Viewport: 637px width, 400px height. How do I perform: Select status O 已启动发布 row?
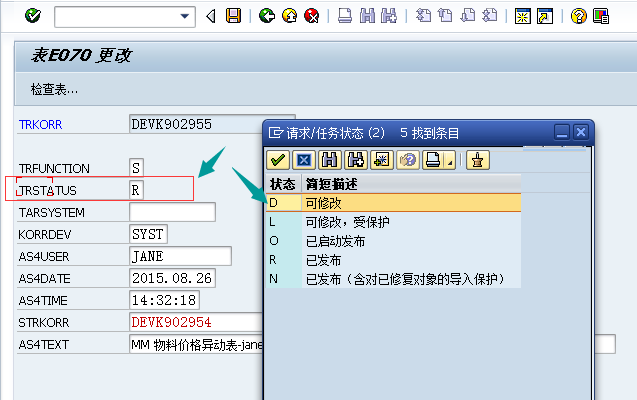pyautogui.click(x=393, y=241)
